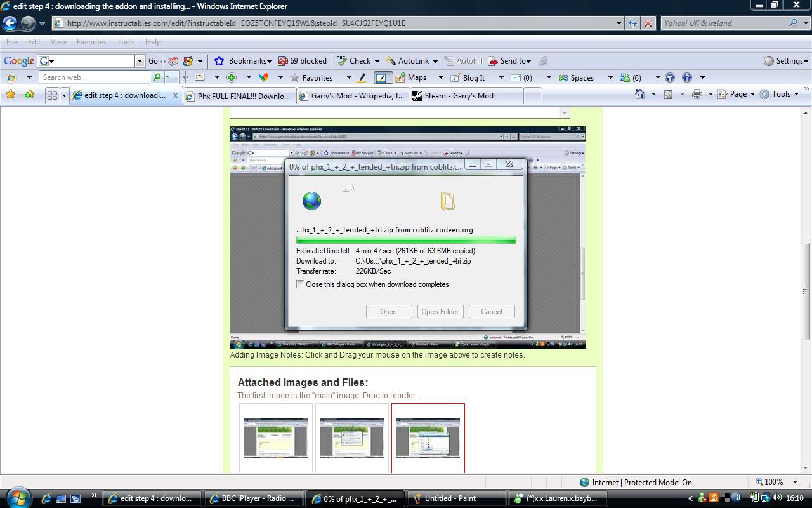Click the page vertical scrollbar thumb
812x508 pixels.
806,291
